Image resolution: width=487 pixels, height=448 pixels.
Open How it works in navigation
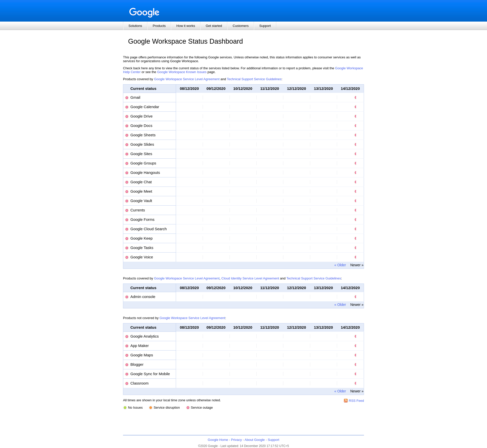(185, 26)
